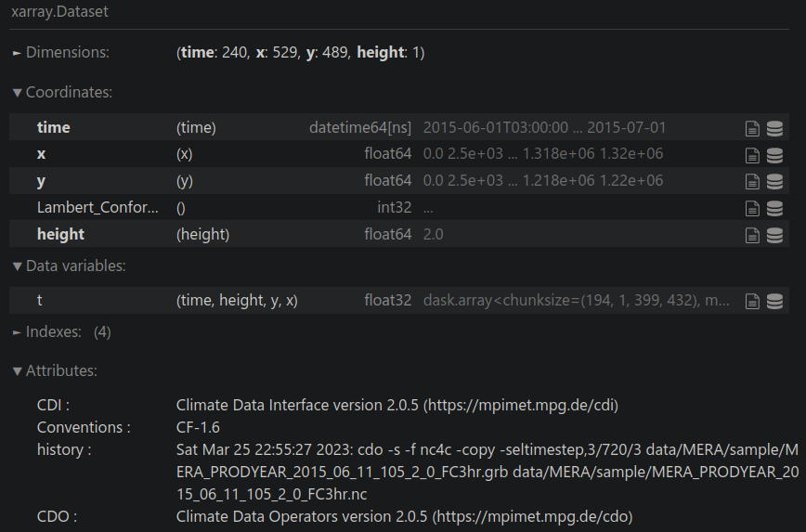Expand the Indexes section
This screenshot has height=532, width=806.
point(52,331)
